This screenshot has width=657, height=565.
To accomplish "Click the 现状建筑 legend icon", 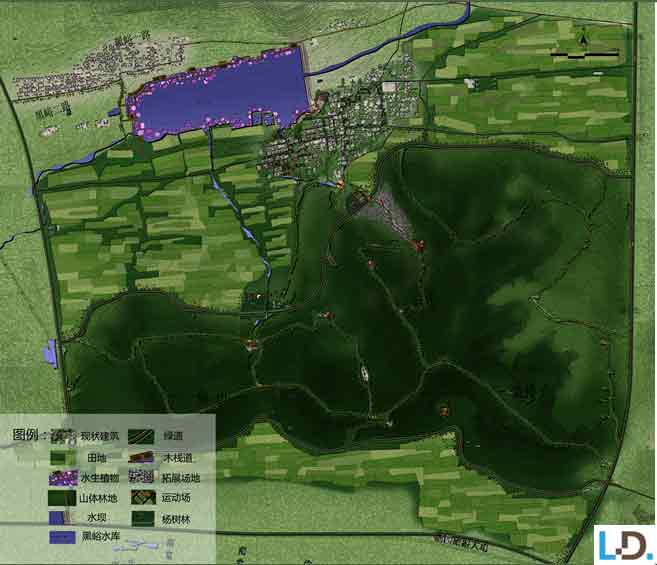I will 63,435.
